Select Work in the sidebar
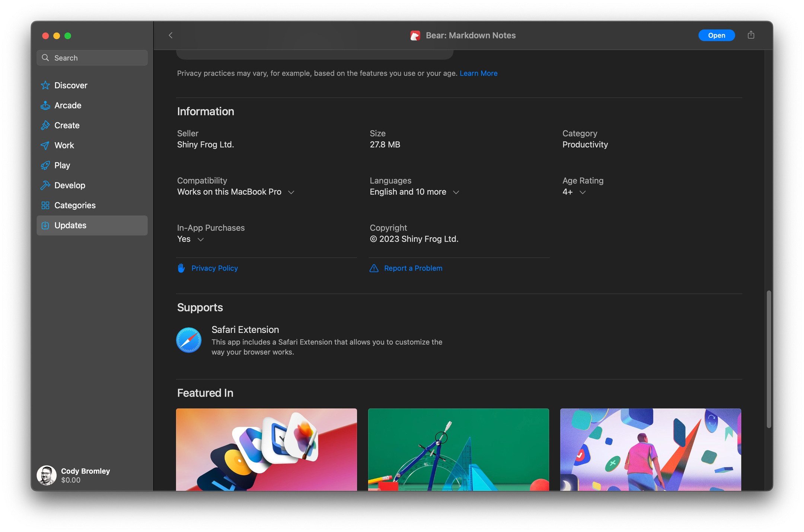The height and width of the screenshot is (532, 804). coord(64,146)
